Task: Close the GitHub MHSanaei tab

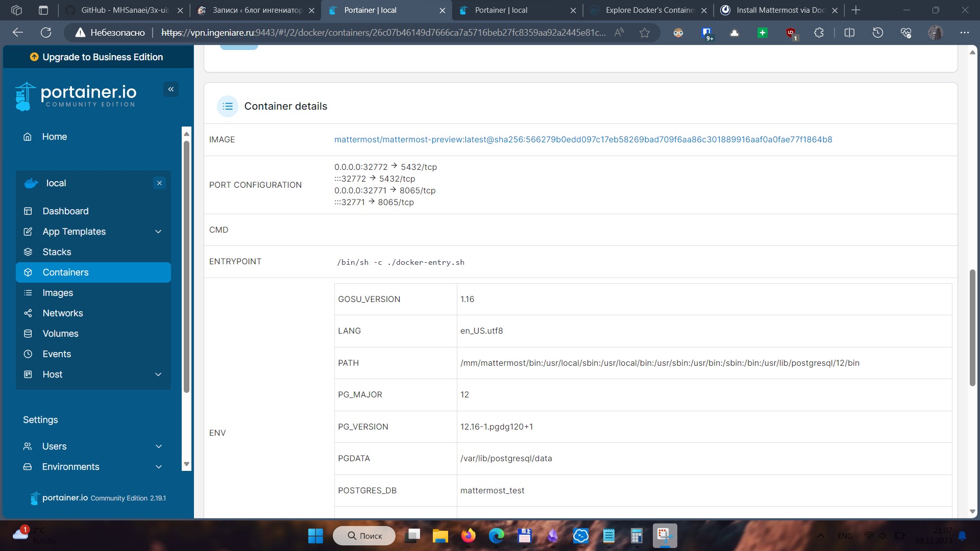Action: (x=180, y=10)
